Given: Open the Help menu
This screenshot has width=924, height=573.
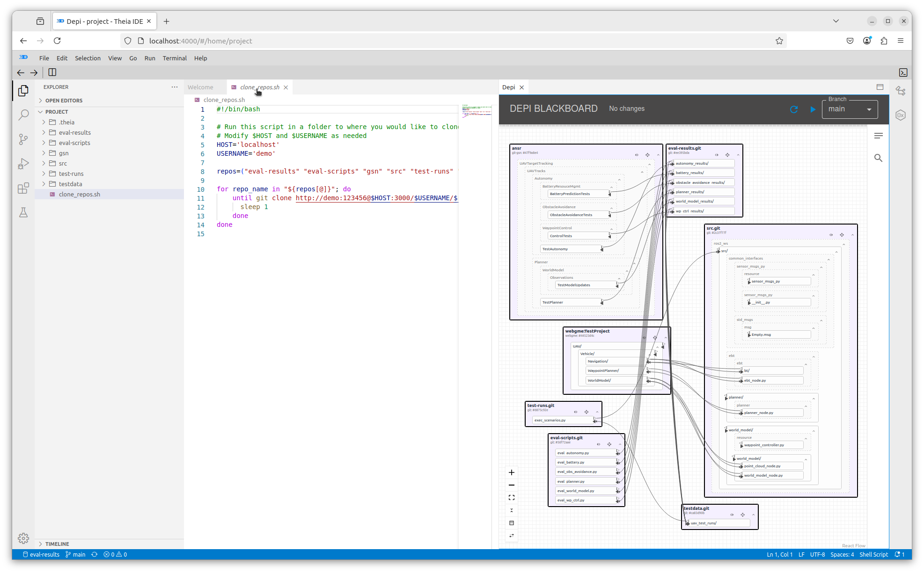Looking at the screenshot, I should tap(200, 58).
